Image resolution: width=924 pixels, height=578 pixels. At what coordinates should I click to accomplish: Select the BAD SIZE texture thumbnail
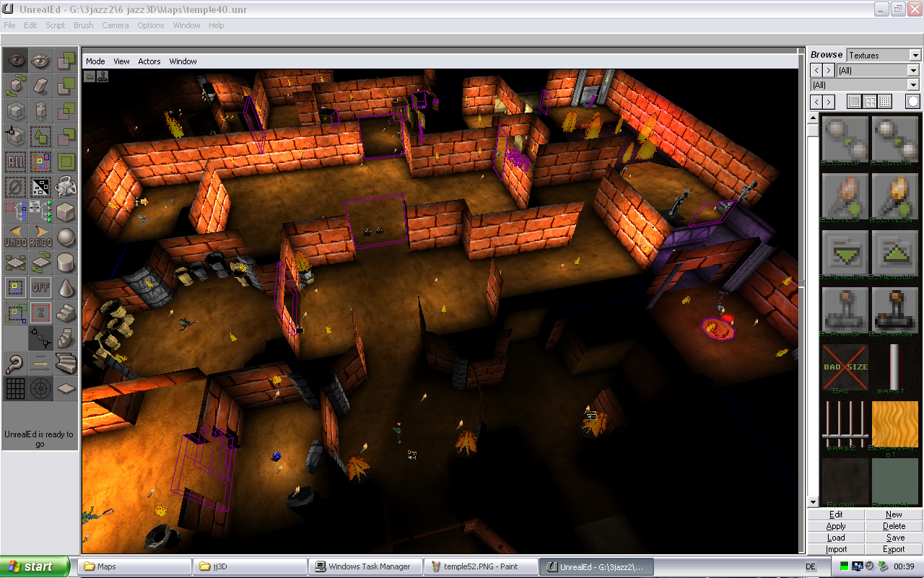point(845,367)
